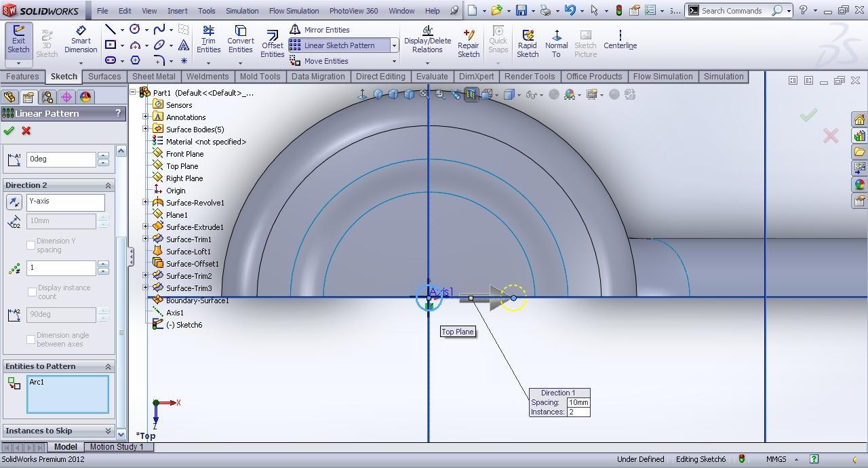
Task: Select the Corner Rectangle tool
Action: (110, 45)
